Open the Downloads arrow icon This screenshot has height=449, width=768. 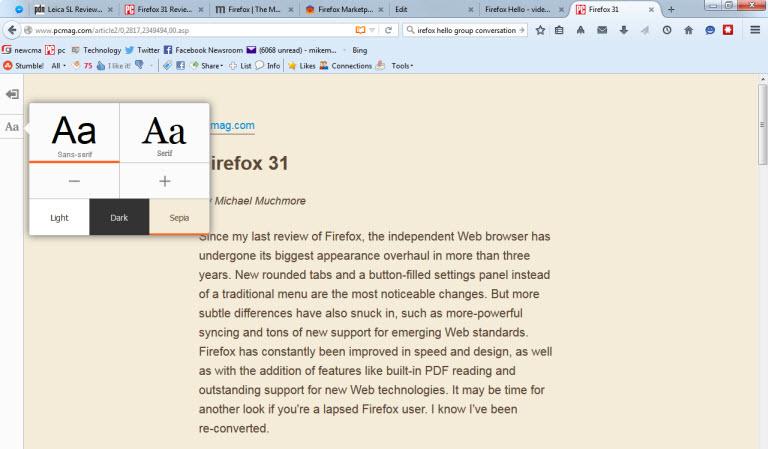[624, 30]
